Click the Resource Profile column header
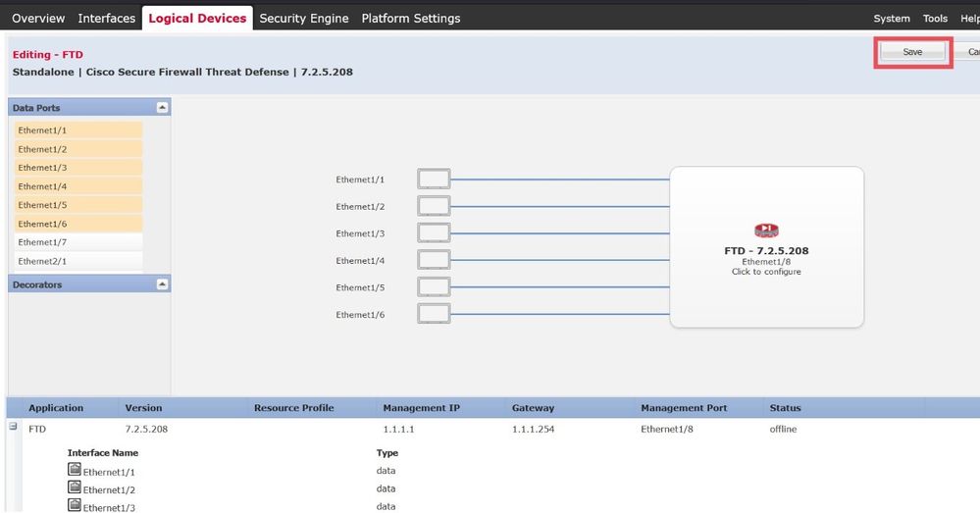The height and width of the screenshot is (513, 980). click(x=293, y=407)
